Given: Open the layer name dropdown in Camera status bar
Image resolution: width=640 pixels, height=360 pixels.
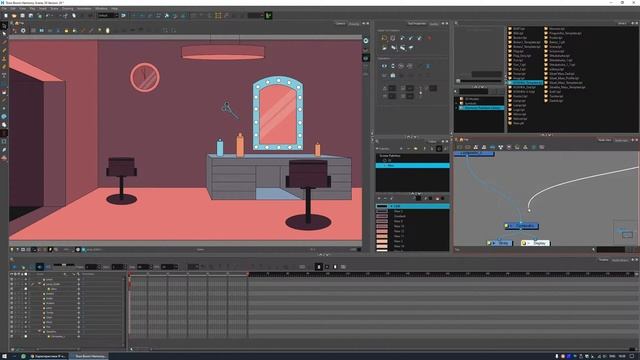Looking at the screenshot, I should 95,249.
